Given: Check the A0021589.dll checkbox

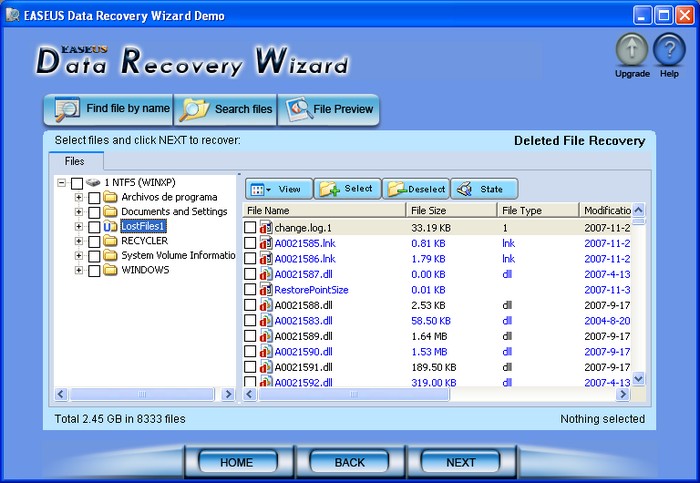Looking at the screenshot, I should 250,336.
